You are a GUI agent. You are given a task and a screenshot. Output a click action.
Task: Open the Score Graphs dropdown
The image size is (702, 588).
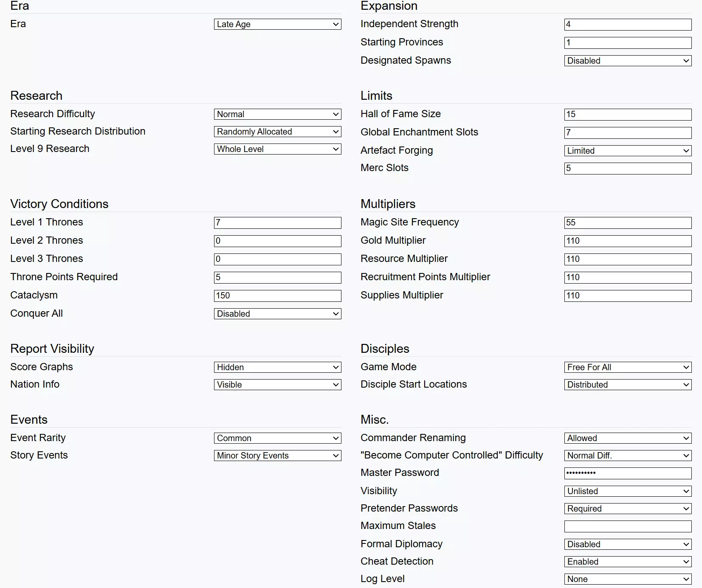pyautogui.click(x=277, y=367)
